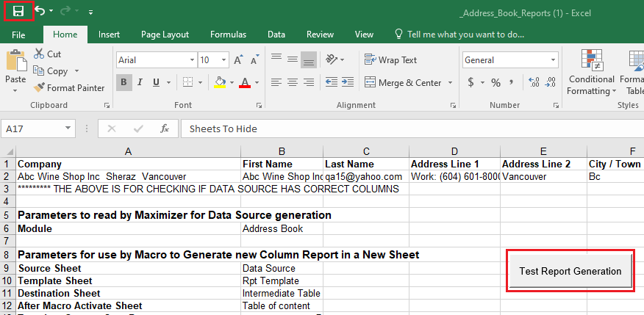Click the Save icon in quick access toolbar
The image size is (644, 315).
[x=18, y=11]
